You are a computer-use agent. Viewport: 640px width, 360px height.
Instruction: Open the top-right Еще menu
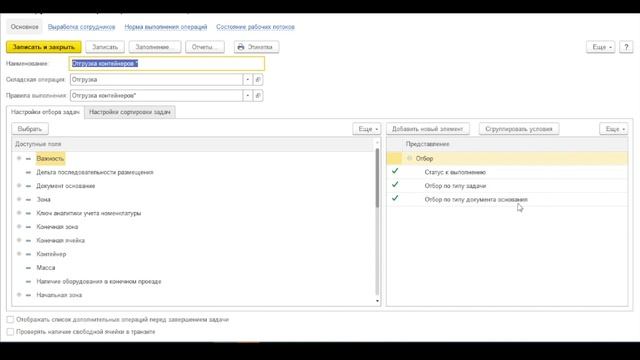click(600, 47)
